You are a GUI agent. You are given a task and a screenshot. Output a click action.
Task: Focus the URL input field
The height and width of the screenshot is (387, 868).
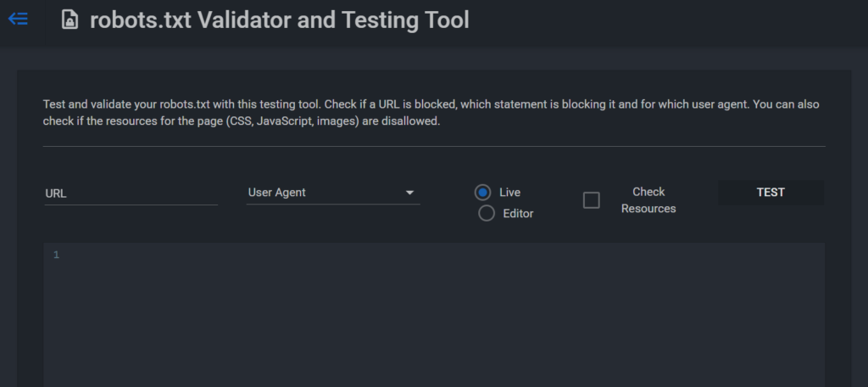(x=131, y=193)
